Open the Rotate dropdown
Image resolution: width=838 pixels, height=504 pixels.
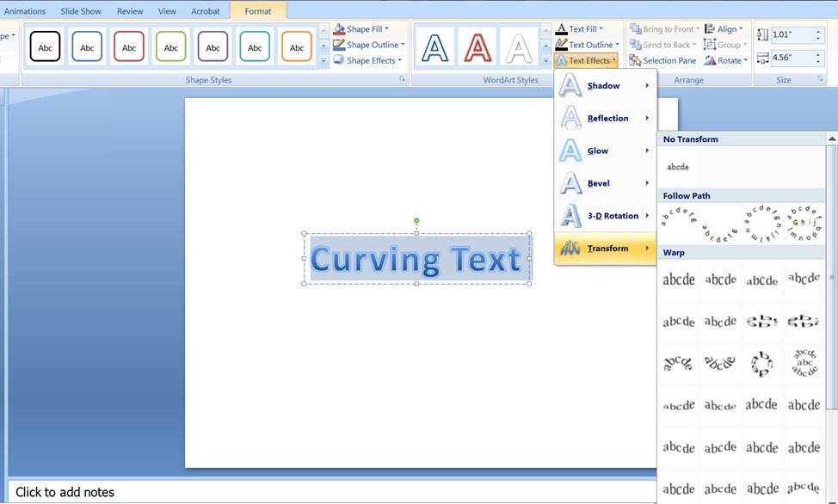pyautogui.click(x=724, y=61)
